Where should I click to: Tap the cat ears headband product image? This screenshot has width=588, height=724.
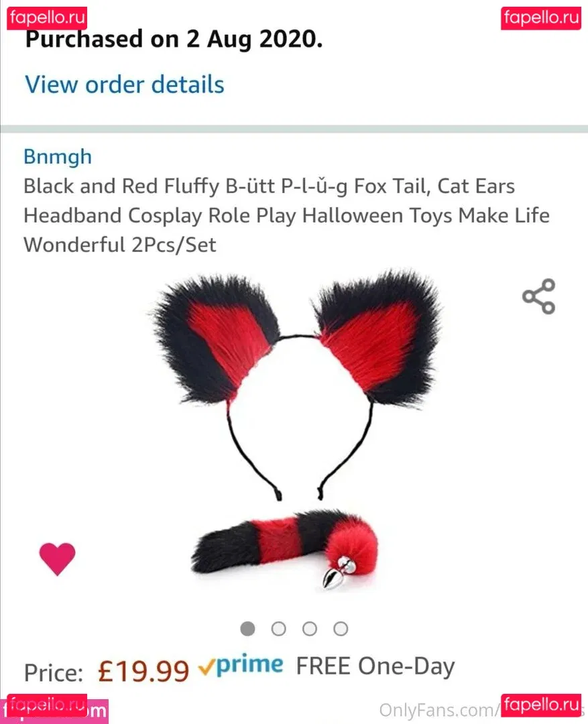296,383
